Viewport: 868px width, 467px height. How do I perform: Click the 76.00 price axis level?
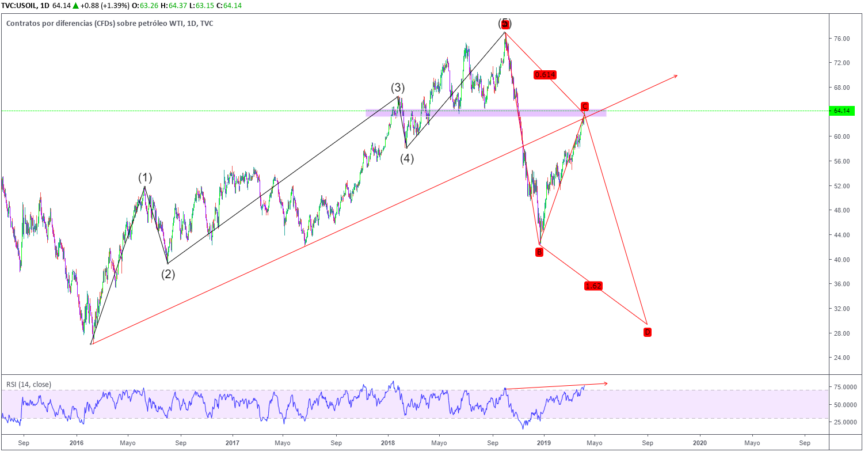842,39
